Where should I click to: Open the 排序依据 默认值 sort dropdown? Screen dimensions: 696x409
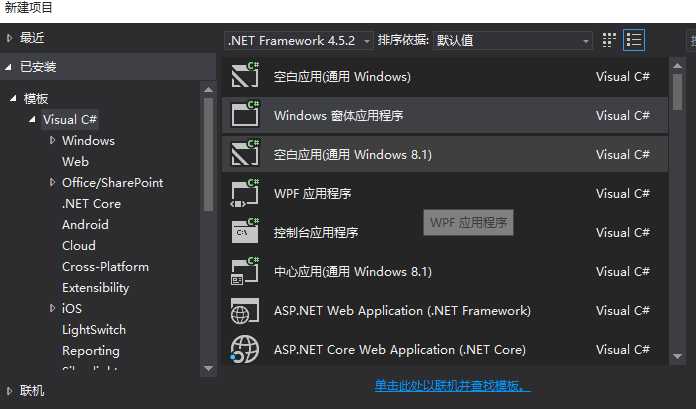click(512, 41)
